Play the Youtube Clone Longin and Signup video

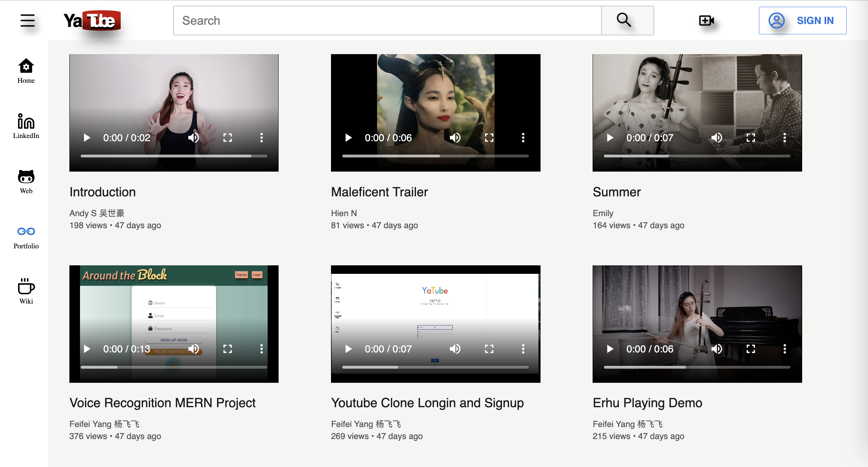pyautogui.click(x=348, y=349)
